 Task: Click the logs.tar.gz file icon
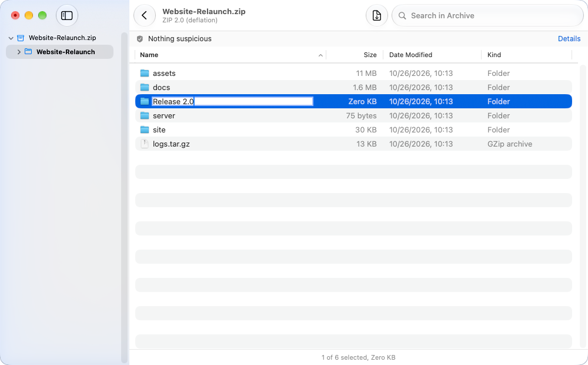tap(145, 144)
